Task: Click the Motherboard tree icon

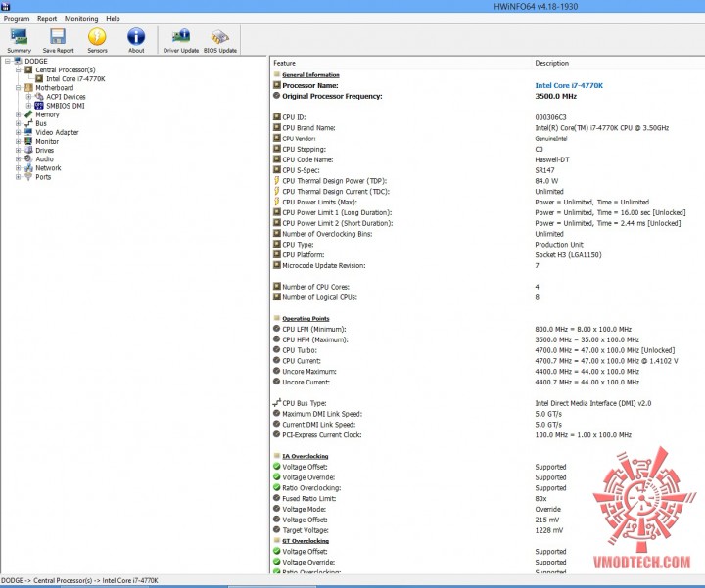Action: (28, 88)
